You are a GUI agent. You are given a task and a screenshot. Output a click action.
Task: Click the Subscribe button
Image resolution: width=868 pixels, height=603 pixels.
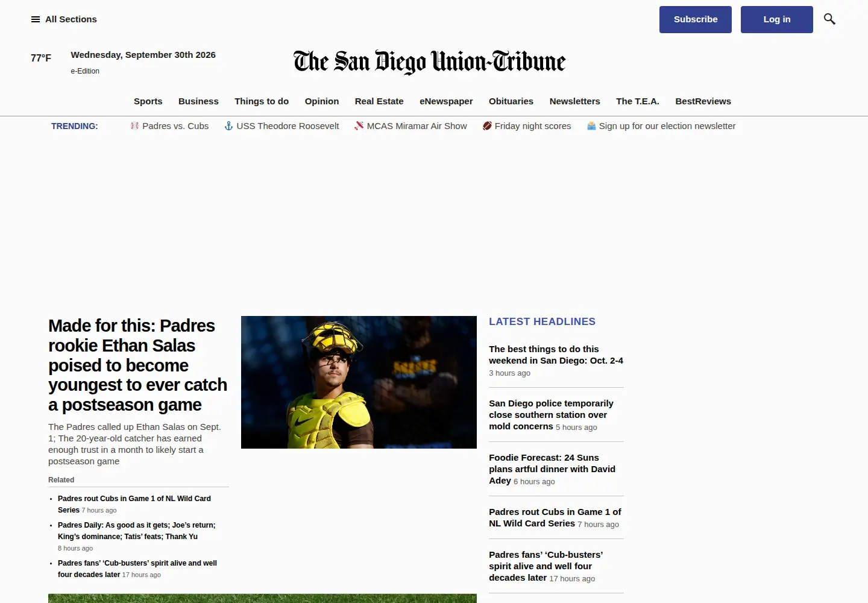click(696, 19)
